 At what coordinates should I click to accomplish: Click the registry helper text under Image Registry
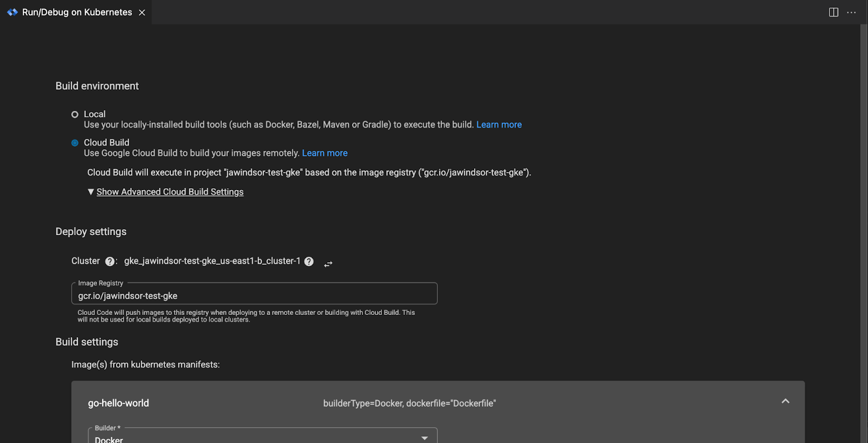246,316
